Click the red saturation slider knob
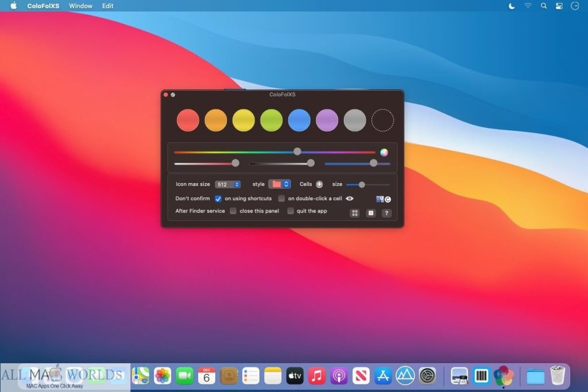This screenshot has height=392, width=588. click(235, 163)
